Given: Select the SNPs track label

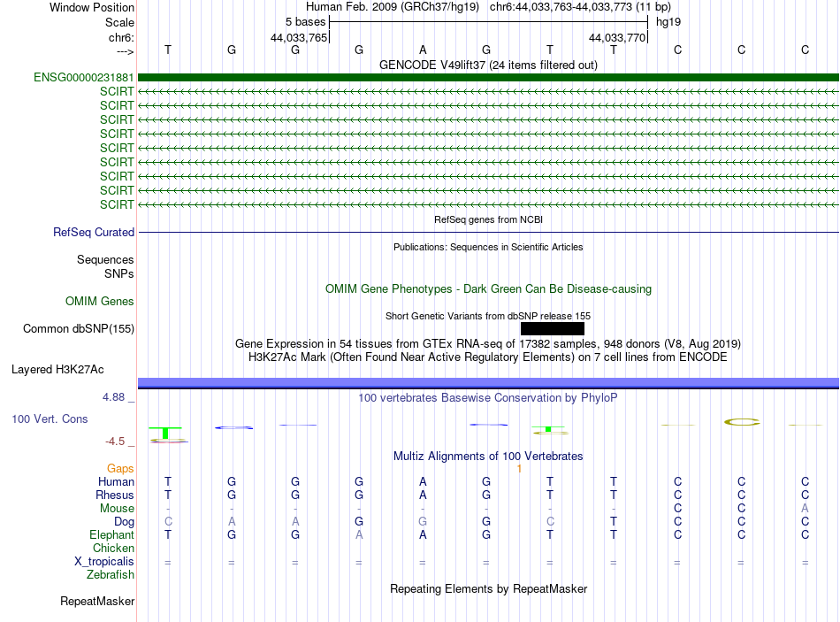Looking at the screenshot, I should click(x=119, y=273).
